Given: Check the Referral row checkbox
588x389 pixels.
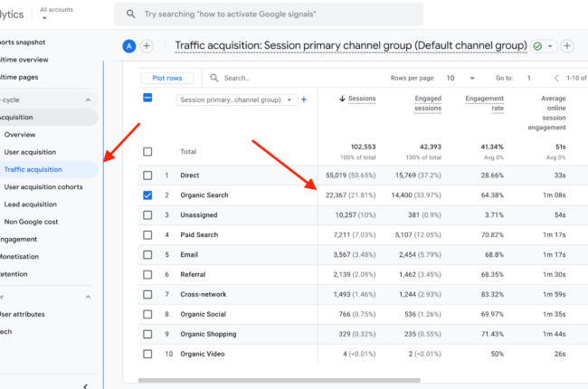Looking at the screenshot, I should [x=147, y=275].
